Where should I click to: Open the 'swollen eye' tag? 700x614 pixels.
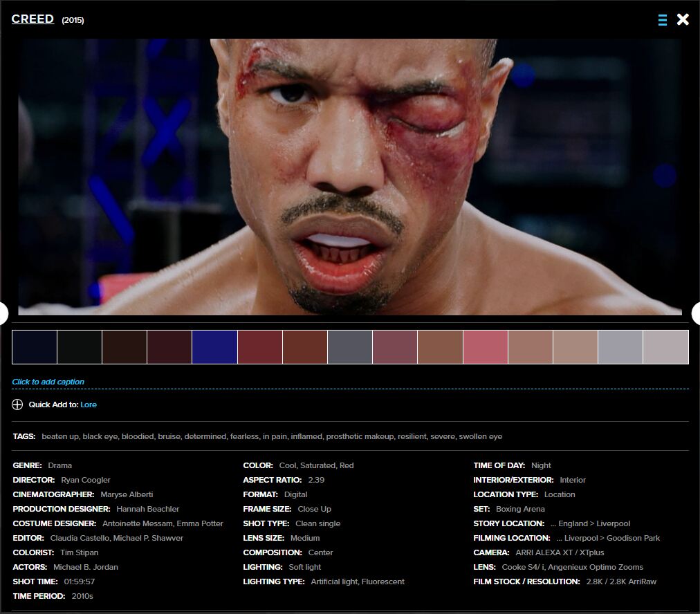[x=480, y=436]
